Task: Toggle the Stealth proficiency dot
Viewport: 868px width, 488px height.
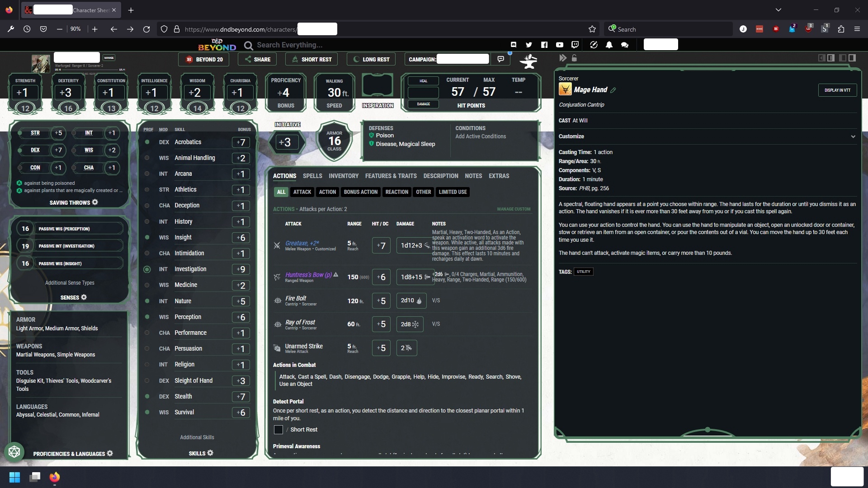Action: (147, 396)
